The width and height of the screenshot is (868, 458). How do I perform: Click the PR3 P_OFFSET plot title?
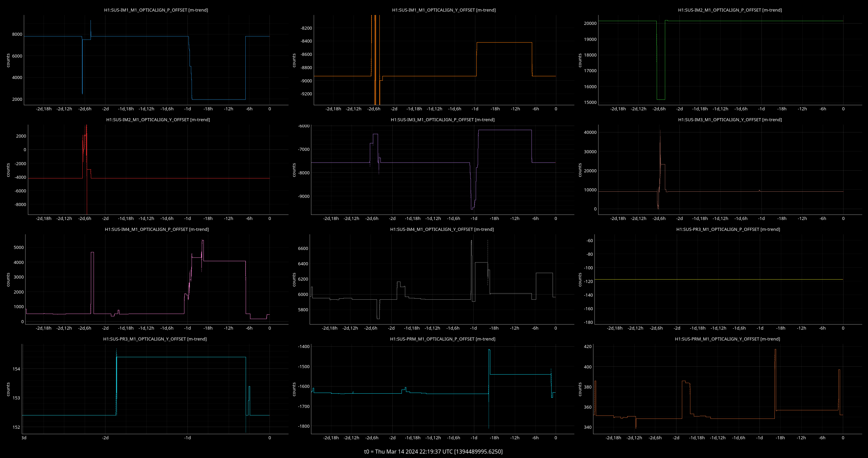[728, 230]
